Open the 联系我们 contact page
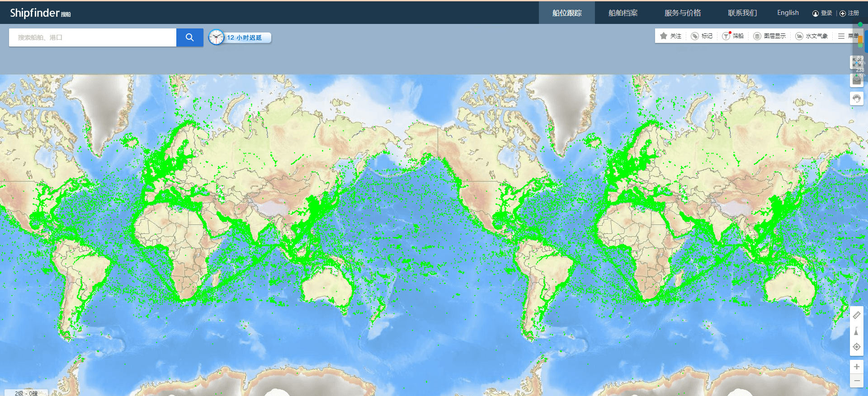868x396 pixels. coord(742,13)
